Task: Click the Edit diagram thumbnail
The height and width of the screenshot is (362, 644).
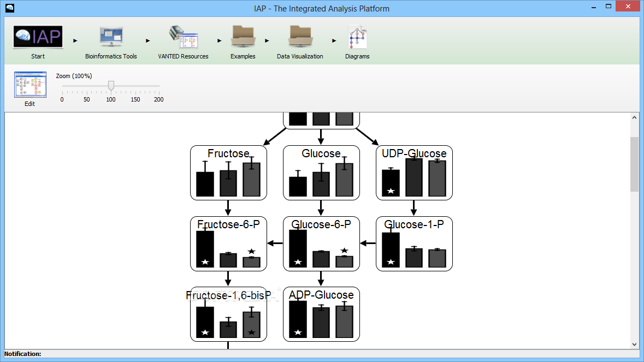Action: click(x=30, y=85)
